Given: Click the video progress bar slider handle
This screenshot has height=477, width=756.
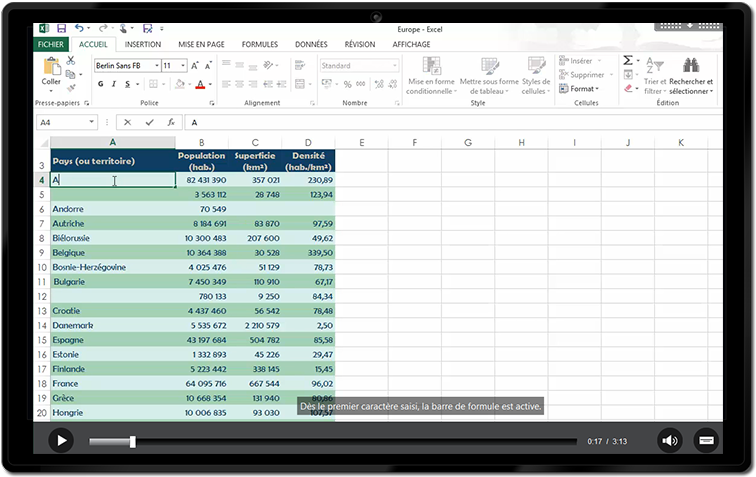Looking at the screenshot, I should [132, 441].
